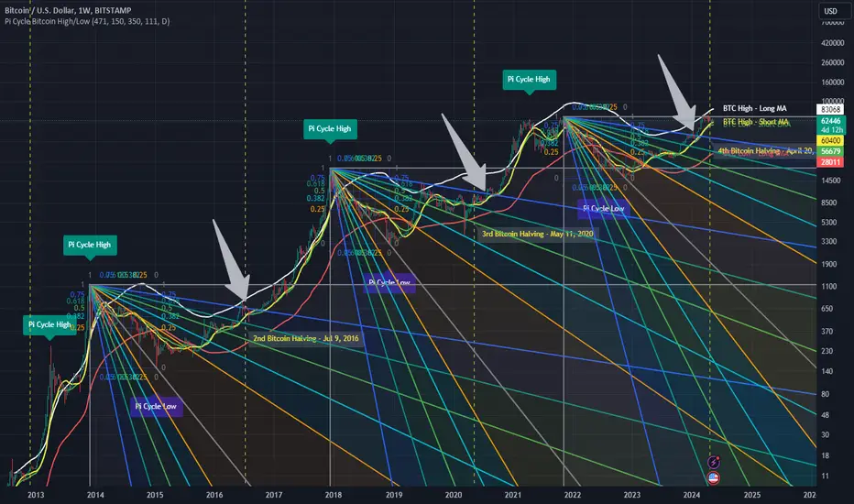Select the 3rd Bitcoin Halving - May 11, 2020 label
The width and height of the screenshot is (854, 504).
point(538,234)
